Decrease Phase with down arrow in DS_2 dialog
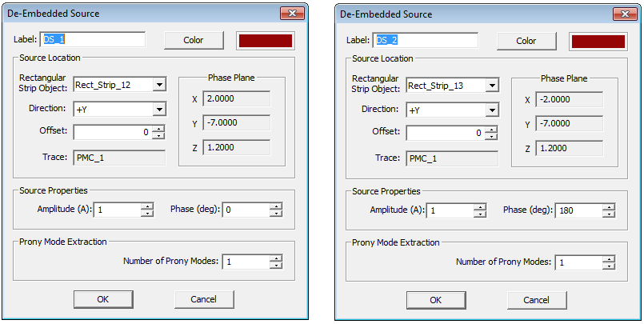The width and height of the screenshot is (644, 324). (609, 214)
